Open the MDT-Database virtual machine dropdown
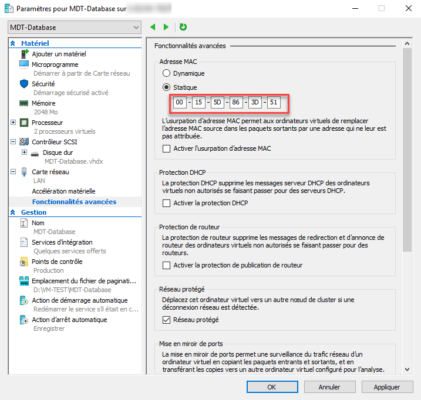This screenshot has height=400, width=421. [x=74, y=27]
